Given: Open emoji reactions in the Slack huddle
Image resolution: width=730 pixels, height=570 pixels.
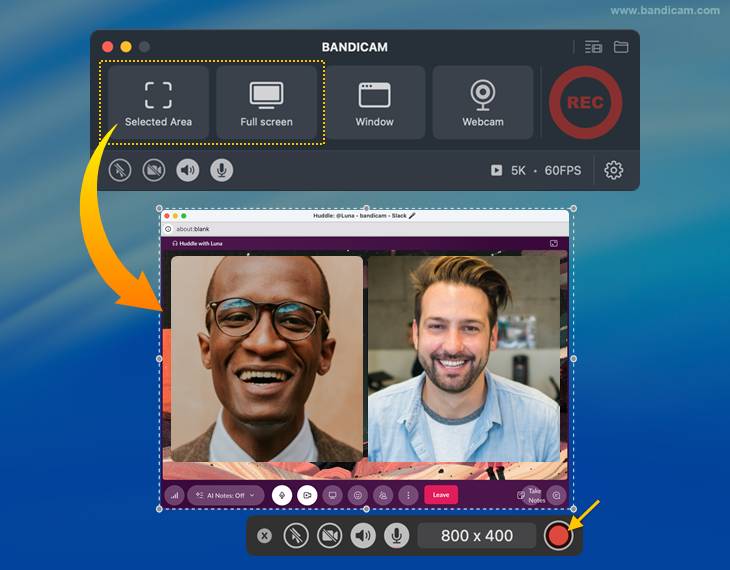Looking at the screenshot, I should tap(358, 495).
